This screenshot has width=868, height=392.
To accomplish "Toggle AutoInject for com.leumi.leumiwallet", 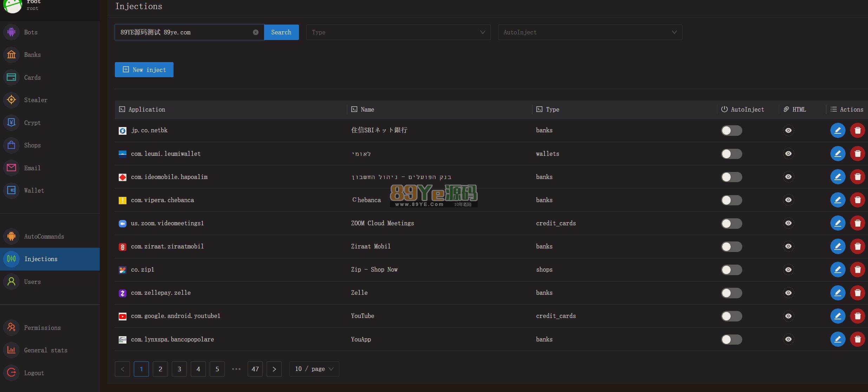I will pyautogui.click(x=732, y=154).
